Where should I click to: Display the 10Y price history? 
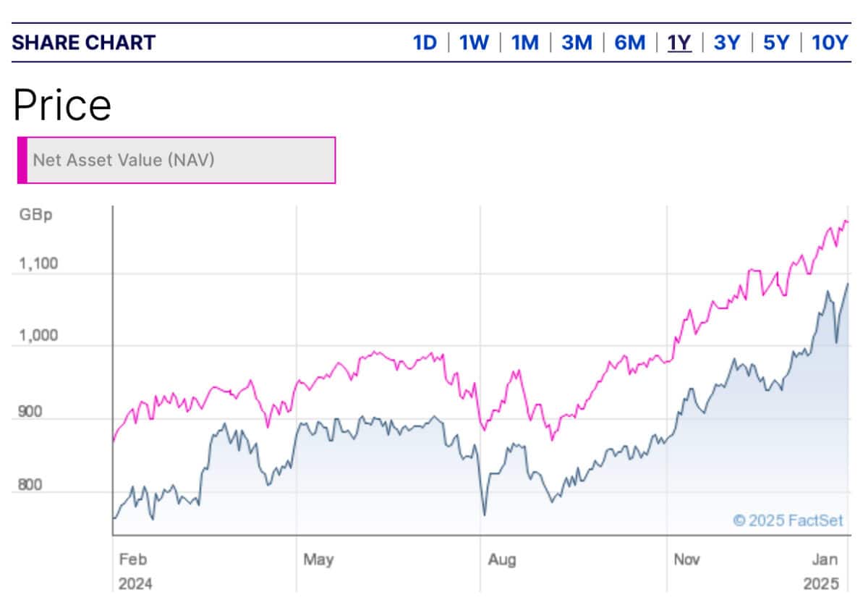pyautogui.click(x=830, y=43)
